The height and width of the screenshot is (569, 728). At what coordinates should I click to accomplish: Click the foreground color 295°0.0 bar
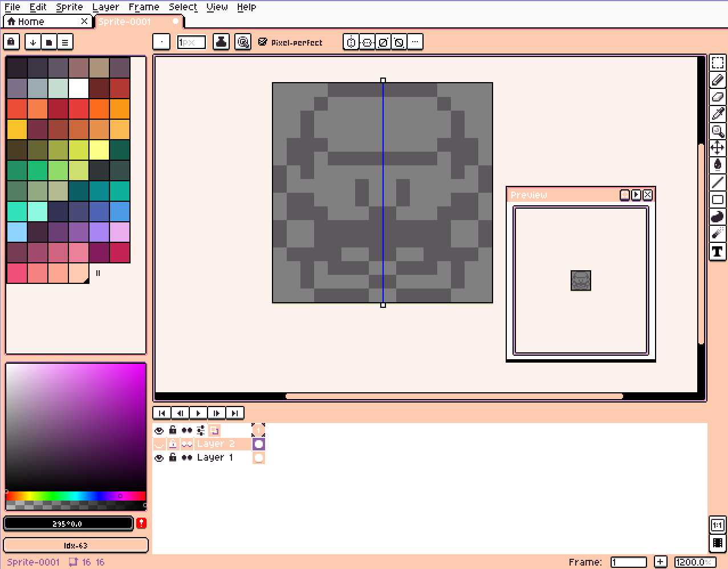(68, 523)
